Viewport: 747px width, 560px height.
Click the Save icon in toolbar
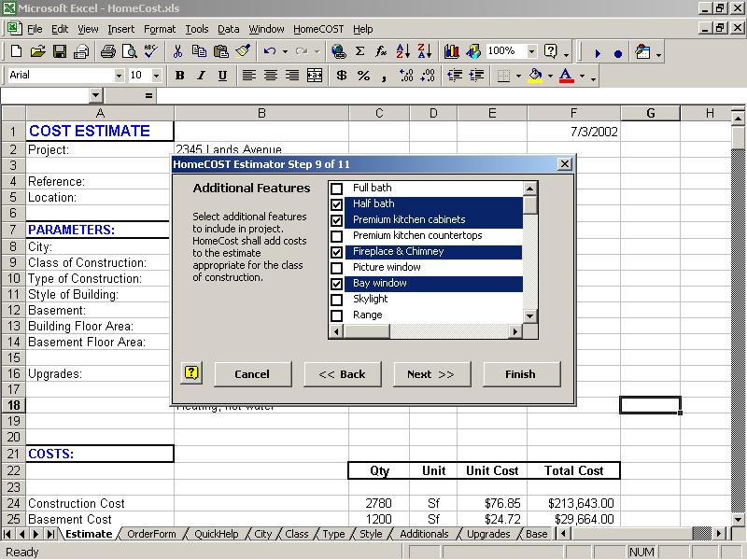(x=59, y=52)
